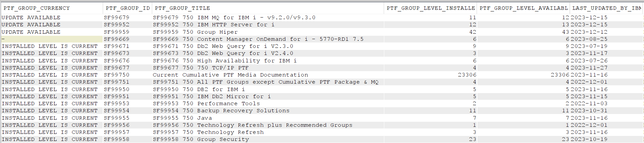Image resolution: width=644 pixels, height=143 pixels.
Task: Select group ID cell SF99679
Action: click(x=128, y=18)
